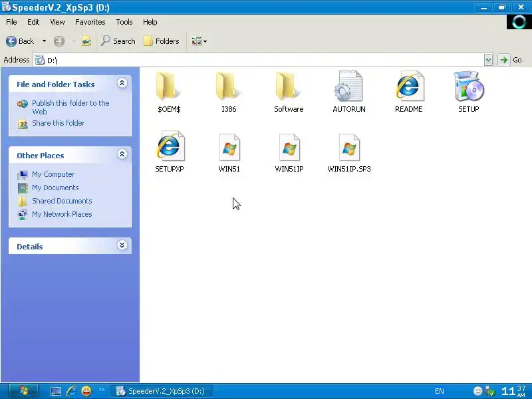The height and width of the screenshot is (399, 532).
Task: Select the AUTORUN settings file icon
Action: click(x=348, y=87)
